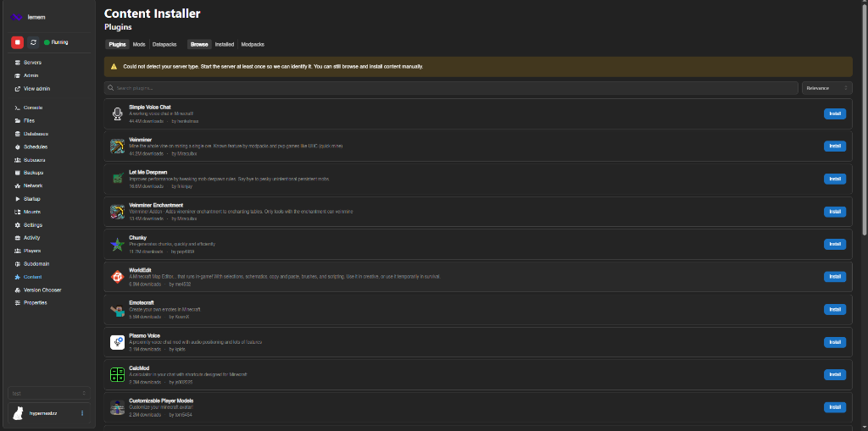Open the 'test' server selector dropdown
This screenshot has height=431, width=868.
coord(49,394)
